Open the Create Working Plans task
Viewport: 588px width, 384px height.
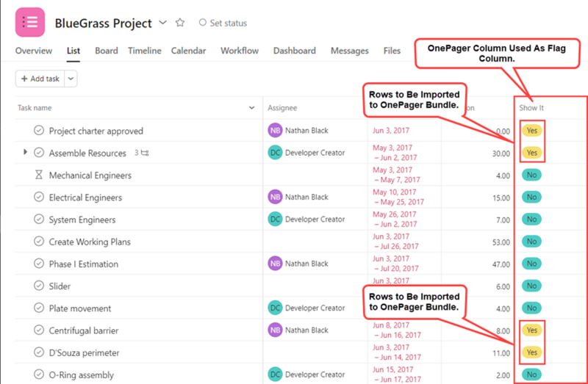pos(90,242)
